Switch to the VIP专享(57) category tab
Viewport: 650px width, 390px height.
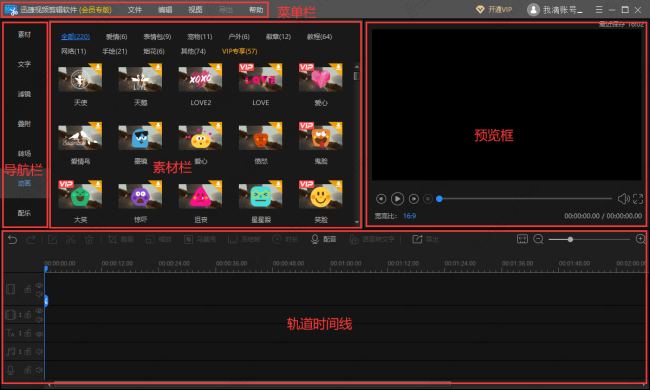click(240, 51)
